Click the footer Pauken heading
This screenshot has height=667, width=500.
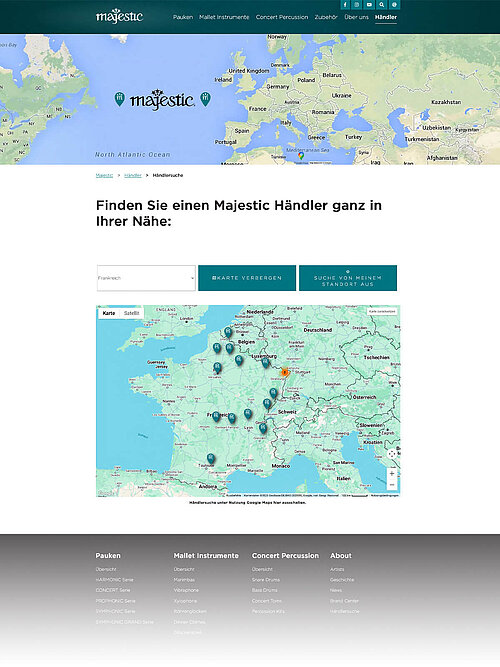108,556
